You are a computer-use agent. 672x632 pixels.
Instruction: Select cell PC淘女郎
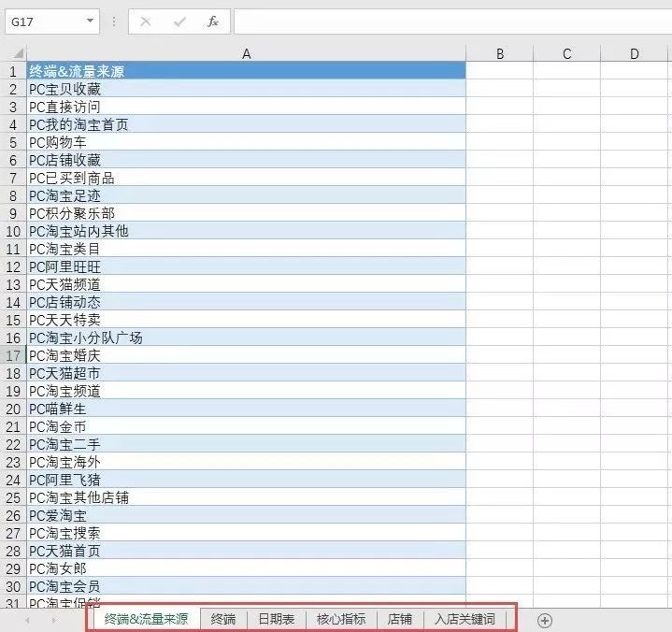tap(246, 568)
